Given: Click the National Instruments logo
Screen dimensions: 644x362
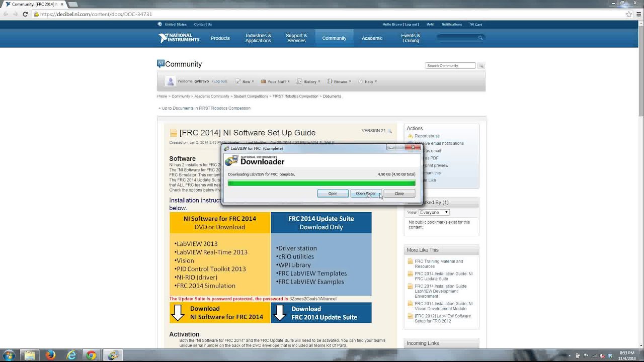Looking at the screenshot, I should point(179,38).
